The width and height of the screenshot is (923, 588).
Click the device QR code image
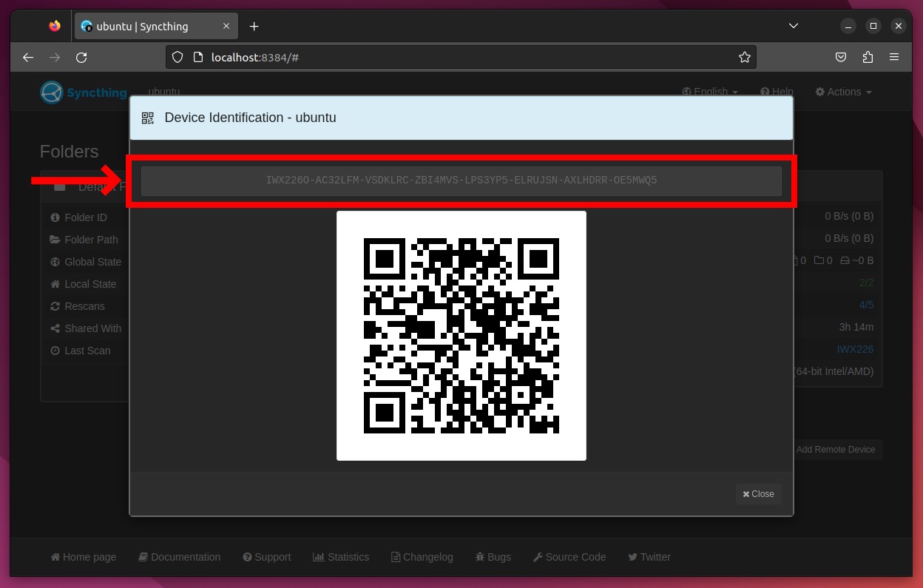click(x=461, y=336)
